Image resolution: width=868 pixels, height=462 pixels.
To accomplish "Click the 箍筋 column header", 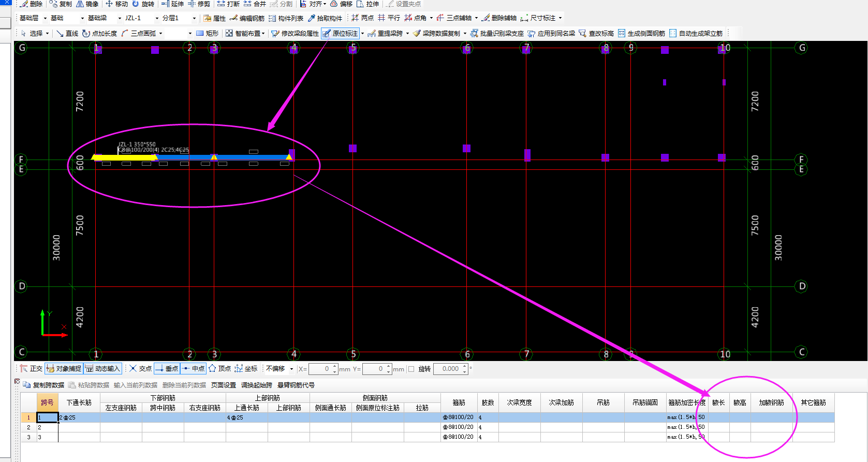I will coord(459,402).
